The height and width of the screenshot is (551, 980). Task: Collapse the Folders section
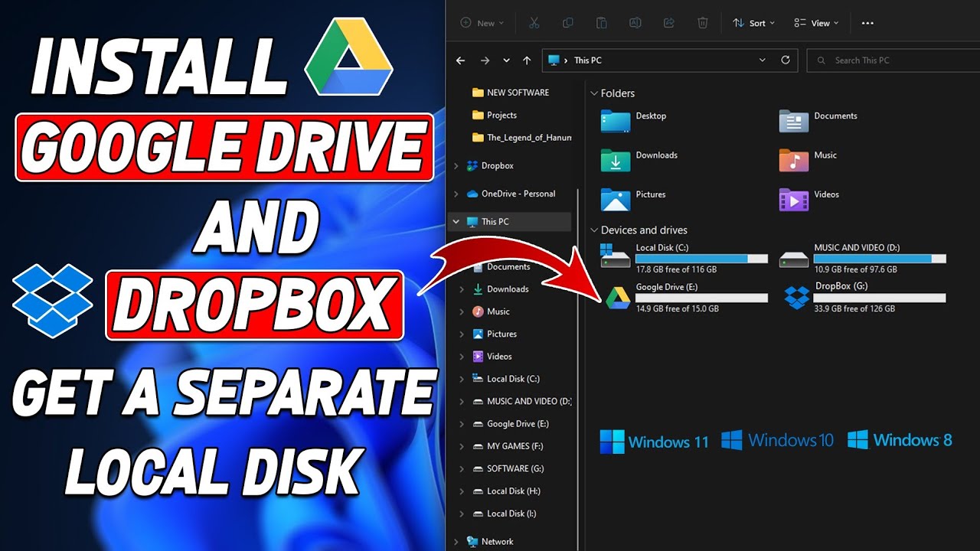click(x=594, y=93)
